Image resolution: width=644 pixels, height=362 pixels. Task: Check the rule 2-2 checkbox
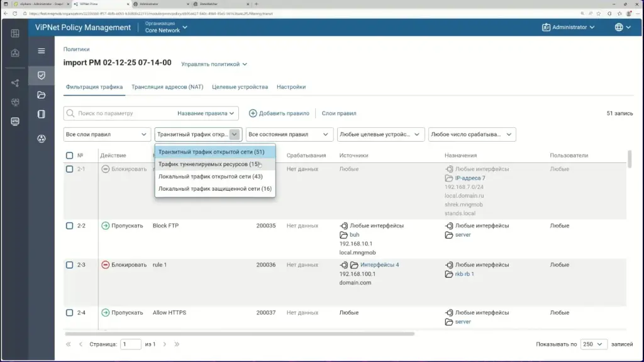pyautogui.click(x=69, y=226)
